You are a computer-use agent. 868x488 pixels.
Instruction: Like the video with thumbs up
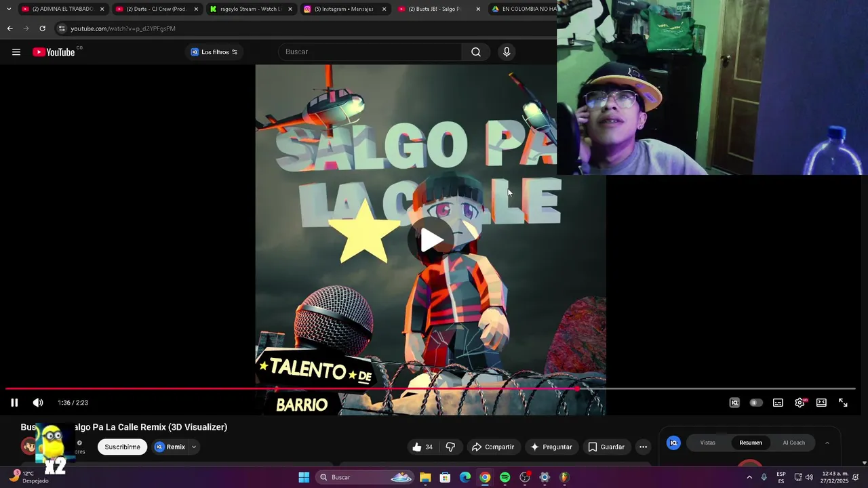(416, 447)
